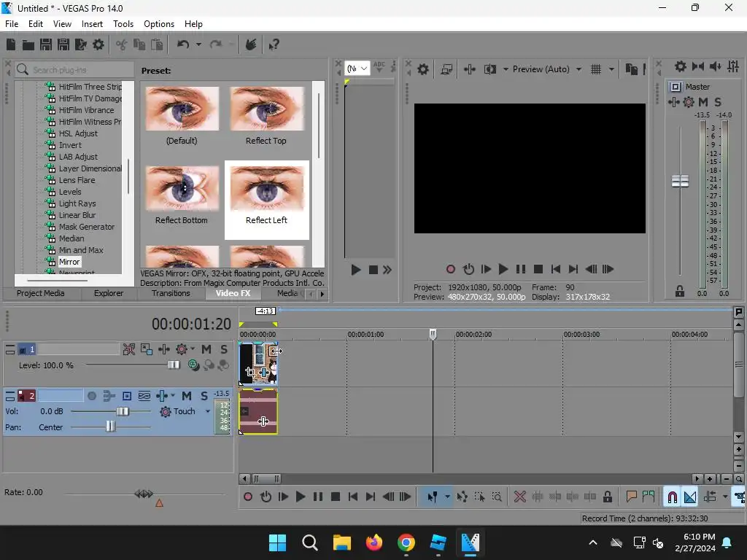747x560 pixels.
Task: Open the Options menu
Action: pyautogui.click(x=158, y=24)
